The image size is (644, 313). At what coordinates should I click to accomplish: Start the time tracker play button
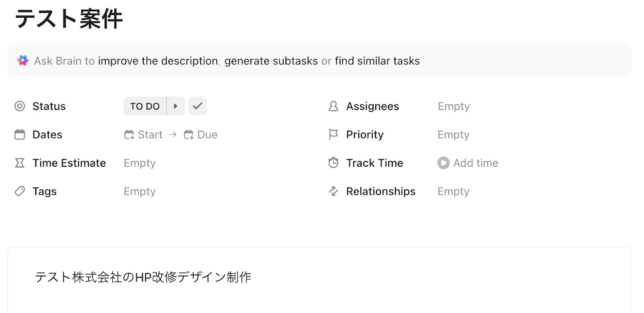[443, 163]
